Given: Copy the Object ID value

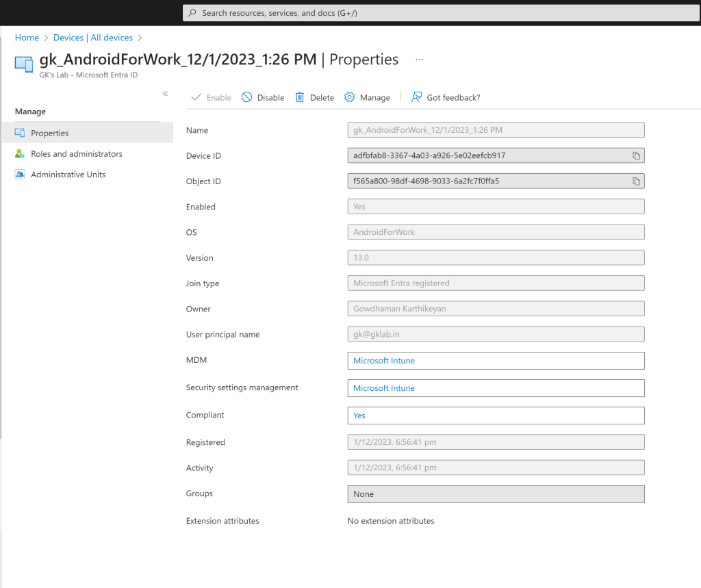Looking at the screenshot, I should 636,181.
